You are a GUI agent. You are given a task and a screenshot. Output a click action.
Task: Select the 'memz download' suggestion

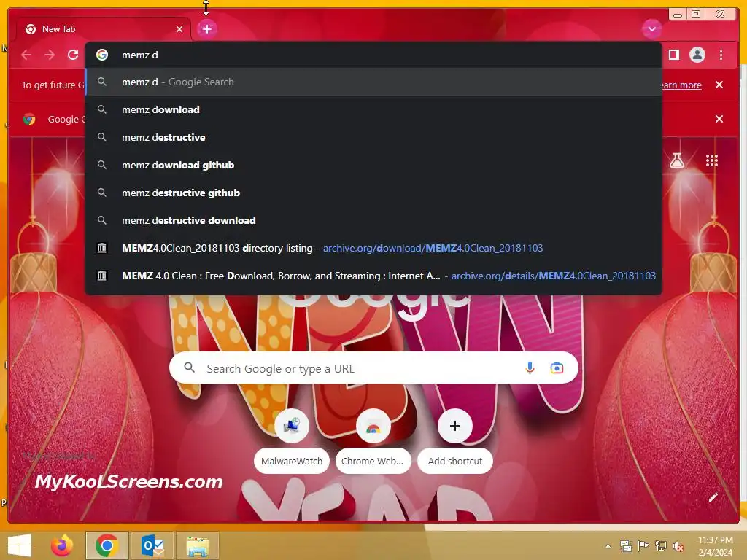[373, 109]
